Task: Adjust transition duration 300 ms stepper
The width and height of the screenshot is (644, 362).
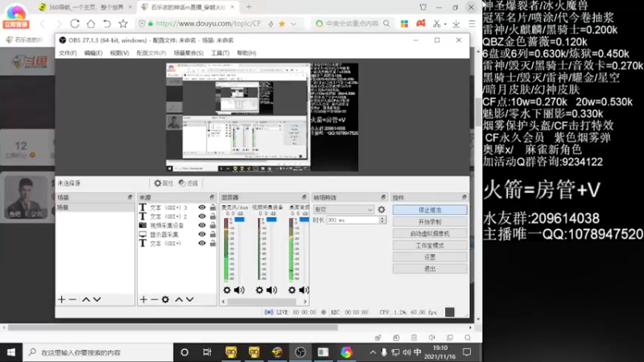Action: [x=382, y=220]
